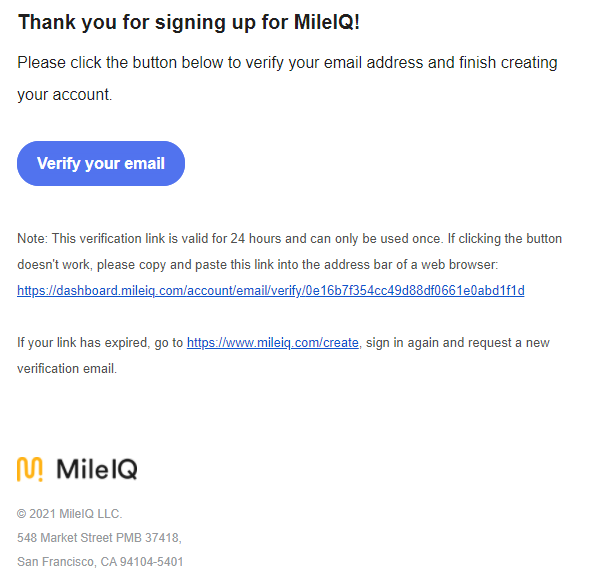Click the '24 hours' text in the note
Screen dimensions: 594x584
point(256,239)
